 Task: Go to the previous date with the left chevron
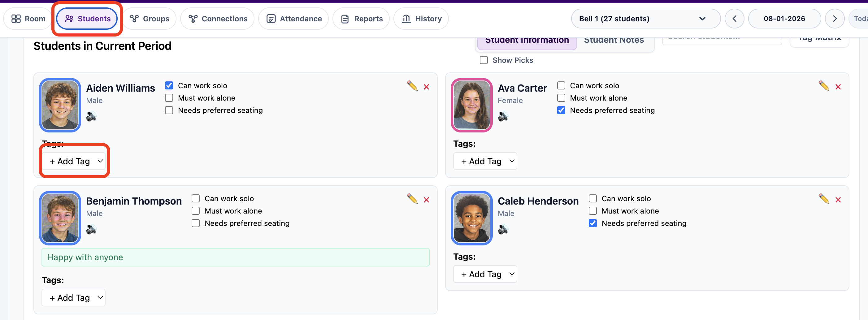[735, 19]
